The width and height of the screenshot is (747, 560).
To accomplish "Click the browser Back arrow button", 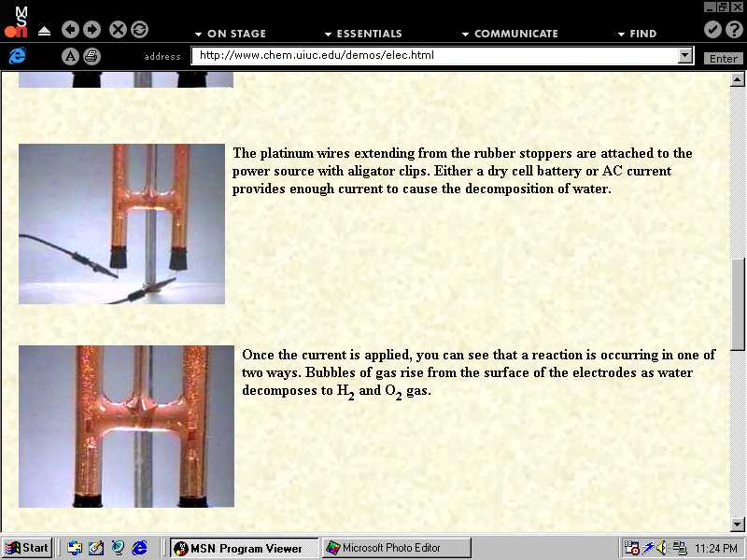I will [71, 30].
